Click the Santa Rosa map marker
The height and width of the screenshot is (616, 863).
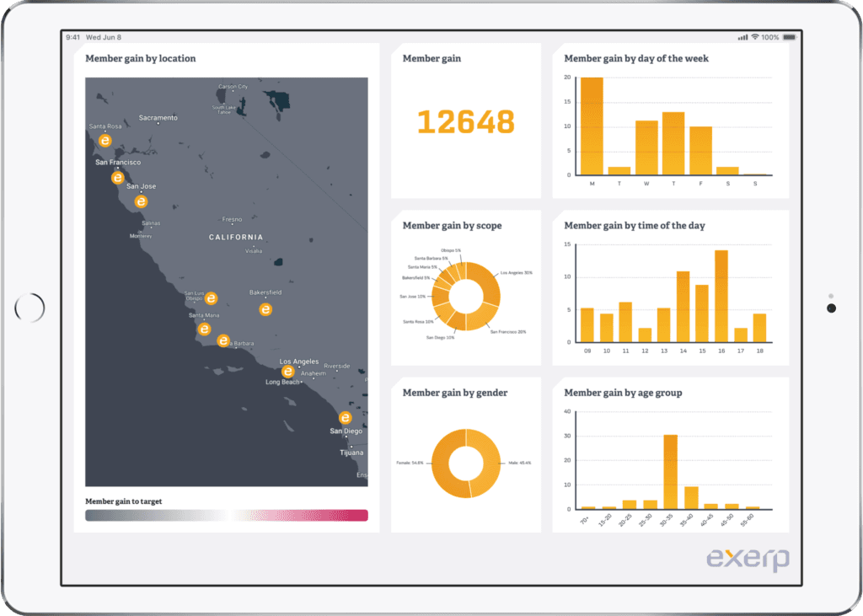[105, 141]
